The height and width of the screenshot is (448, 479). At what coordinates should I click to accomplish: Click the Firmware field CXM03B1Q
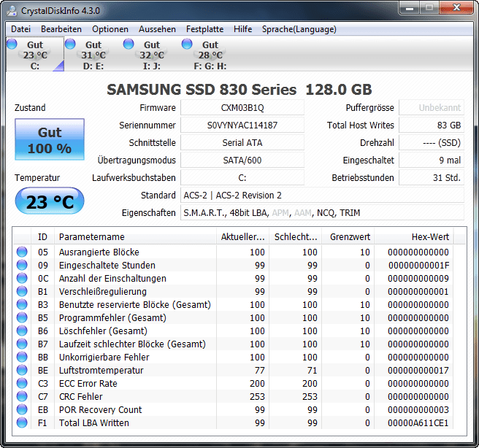(x=242, y=108)
